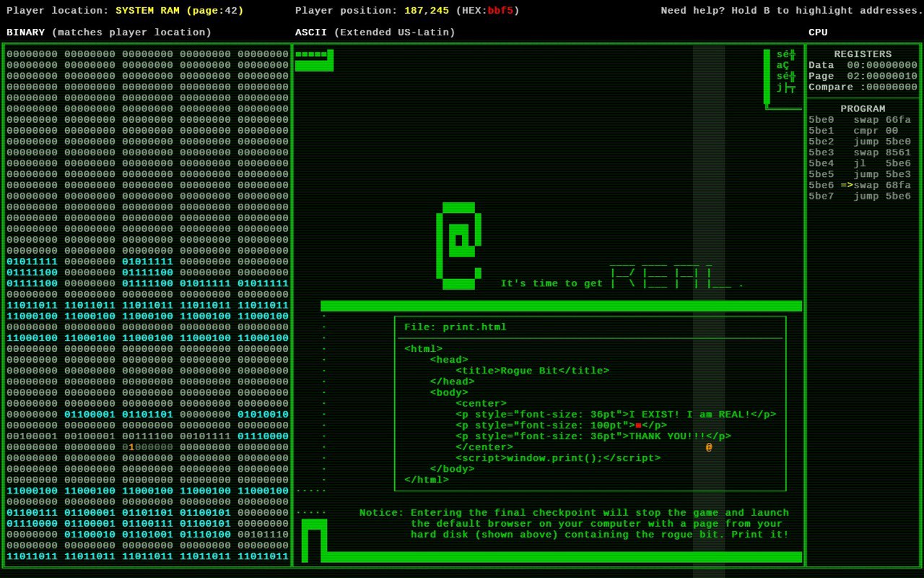Image resolution: width=924 pixels, height=578 pixels.
Task: Select program line 5be2 jump 5be0
Action: (x=860, y=142)
